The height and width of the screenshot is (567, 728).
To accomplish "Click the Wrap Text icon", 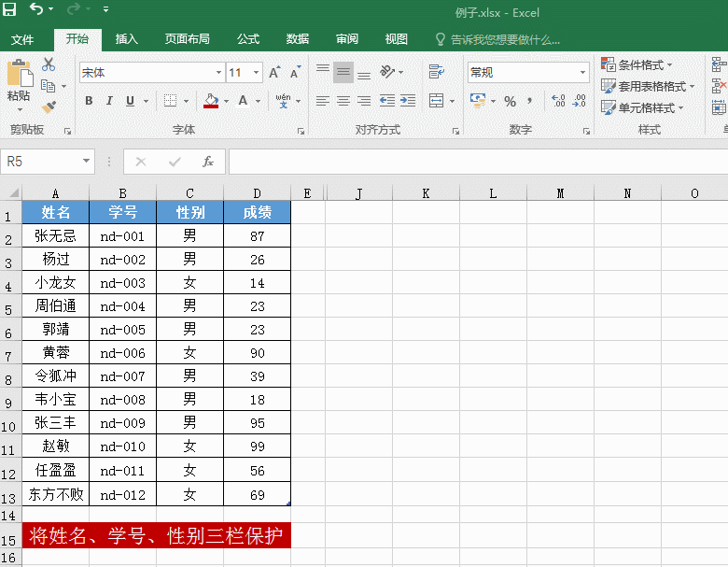I will pos(436,72).
